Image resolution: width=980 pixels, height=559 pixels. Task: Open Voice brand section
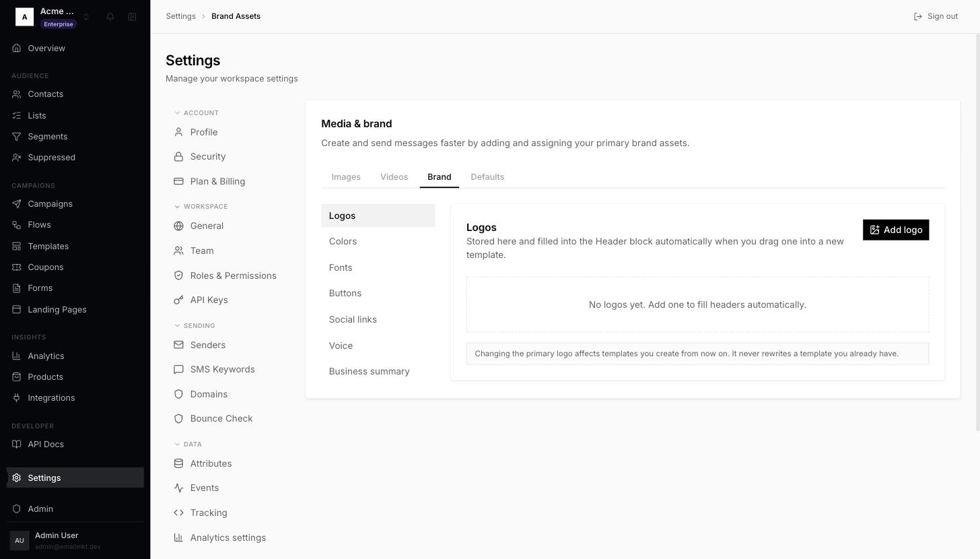(378, 346)
